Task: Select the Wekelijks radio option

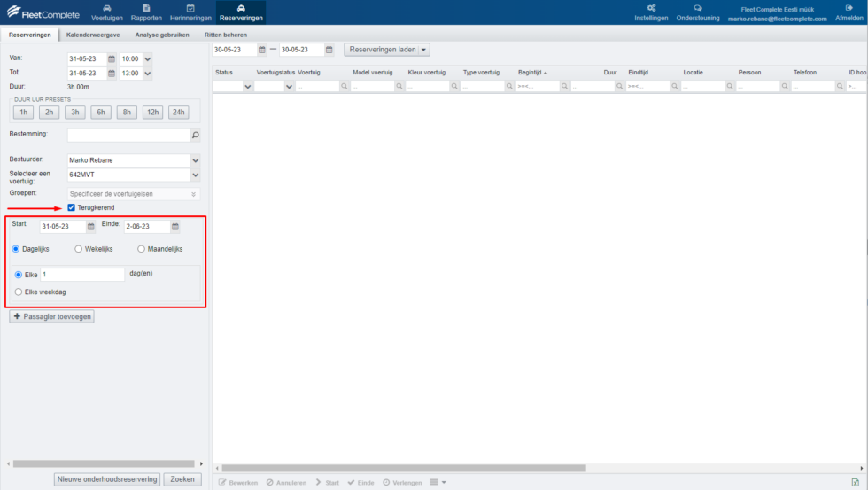Action: click(x=79, y=249)
